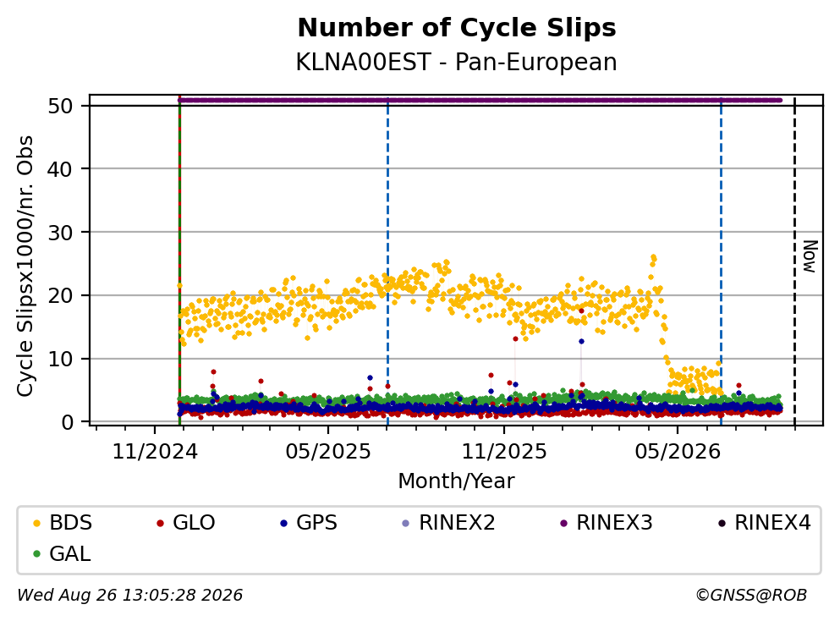
Task: Select the RINEX3 legend label
Action: 614,523
